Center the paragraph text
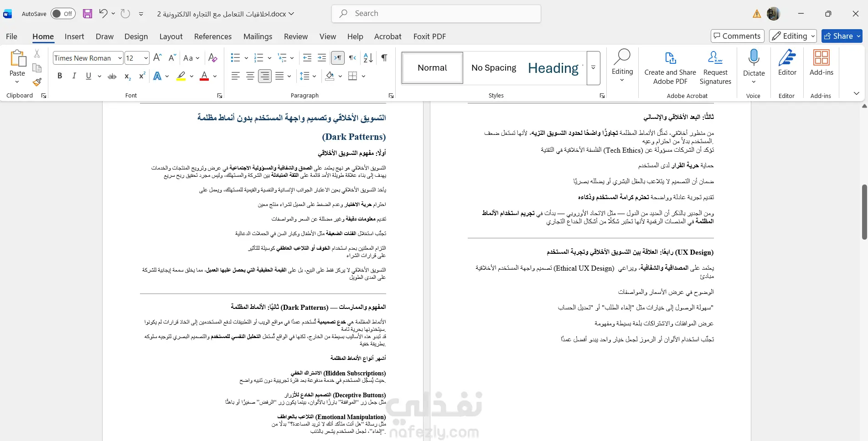 (x=250, y=76)
